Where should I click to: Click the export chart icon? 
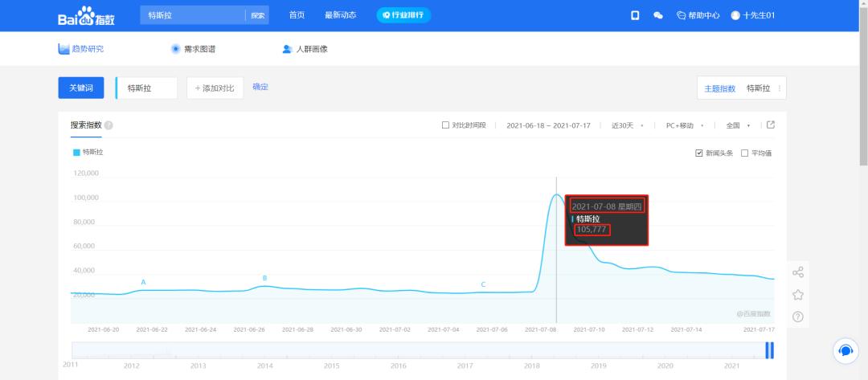pyautogui.click(x=771, y=125)
